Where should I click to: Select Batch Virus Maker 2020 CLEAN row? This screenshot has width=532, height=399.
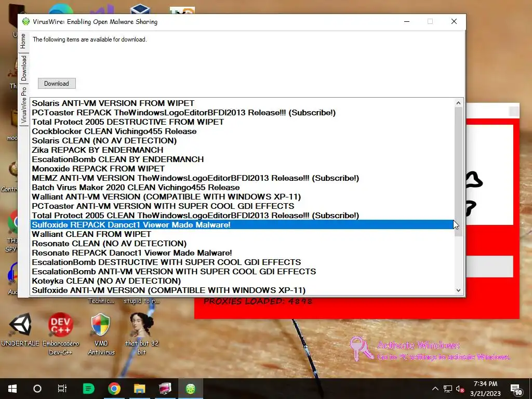[242, 187]
